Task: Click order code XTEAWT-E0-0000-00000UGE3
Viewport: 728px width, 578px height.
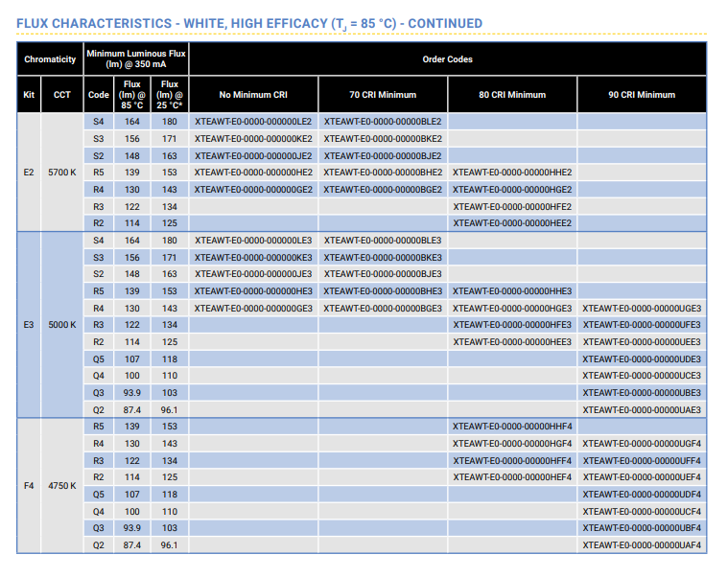Action: (x=642, y=309)
